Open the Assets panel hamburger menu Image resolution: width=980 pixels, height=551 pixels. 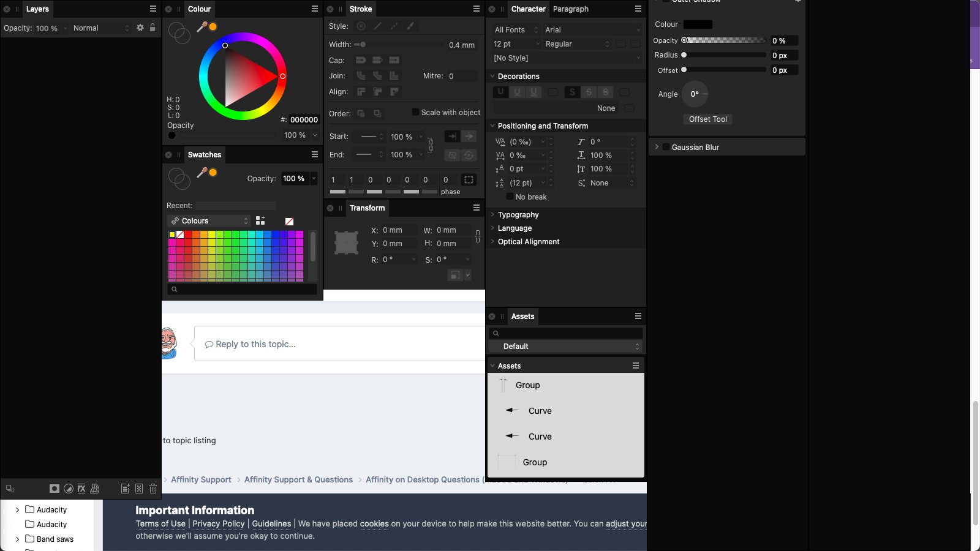[638, 316]
